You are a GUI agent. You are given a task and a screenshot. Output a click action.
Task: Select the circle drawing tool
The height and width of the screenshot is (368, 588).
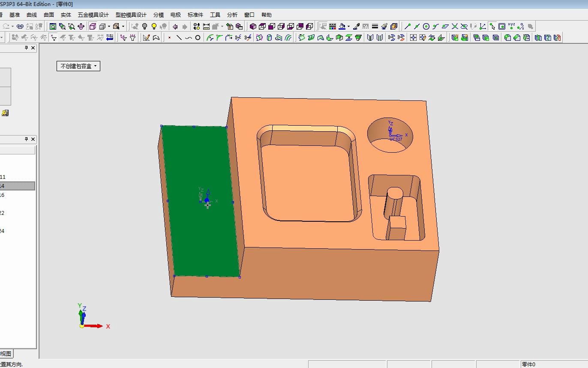tap(198, 38)
